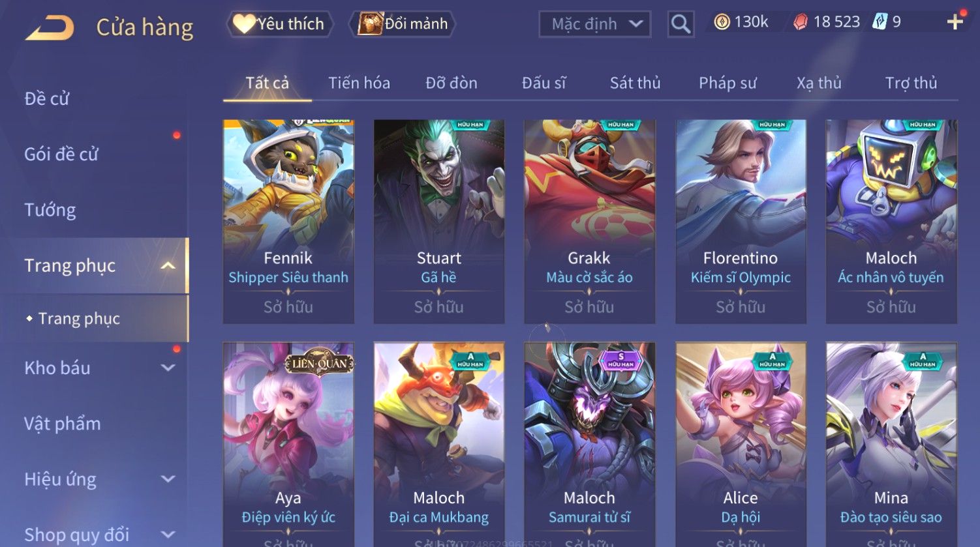Click the back arrow icon

[50, 27]
